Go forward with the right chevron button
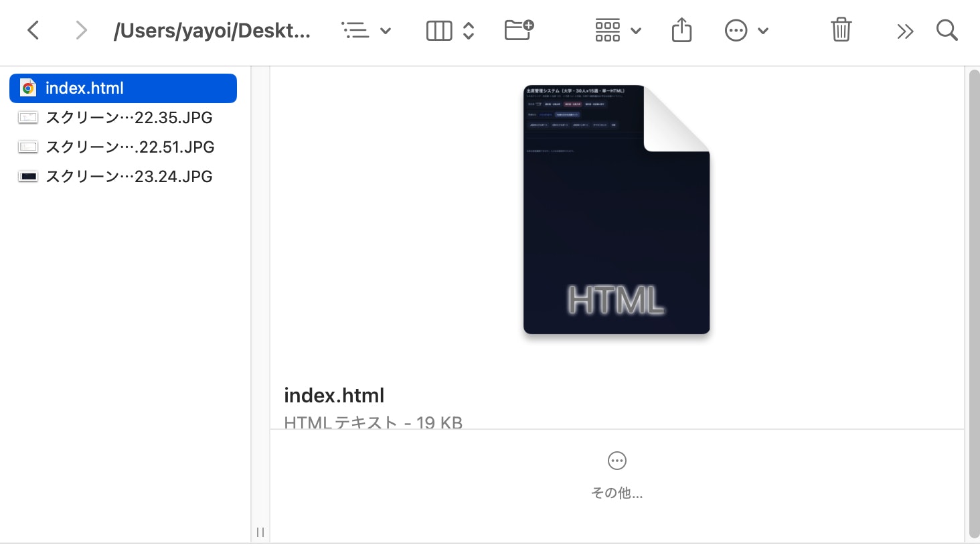Viewport: 980px width, 549px height. 81,30
